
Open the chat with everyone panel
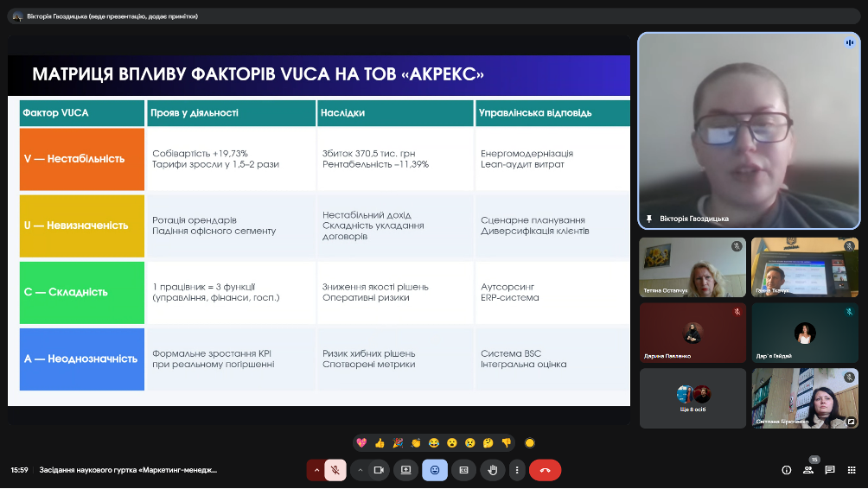[830, 470]
